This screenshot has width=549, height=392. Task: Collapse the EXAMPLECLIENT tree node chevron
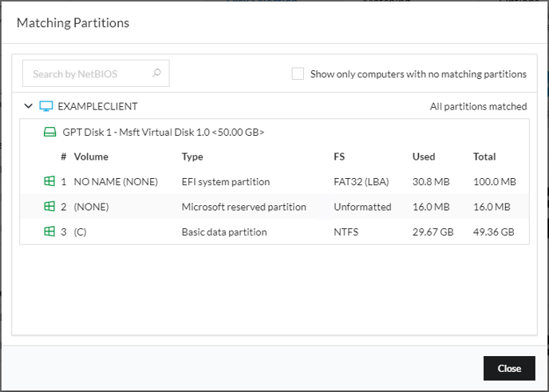(29, 106)
